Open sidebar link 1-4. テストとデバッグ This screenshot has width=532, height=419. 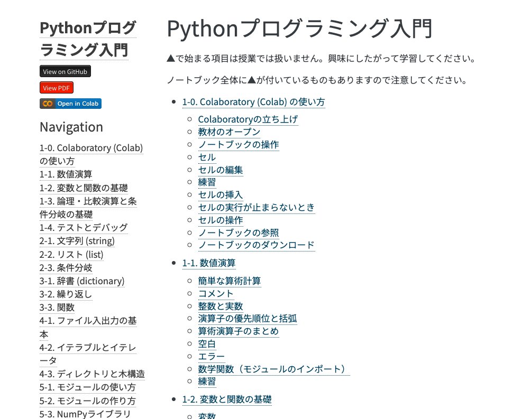(84, 228)
